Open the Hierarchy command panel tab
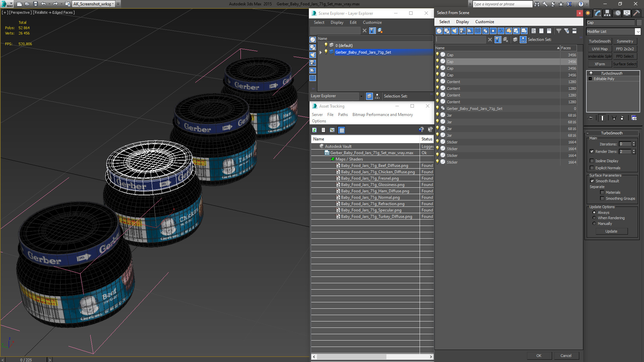The height and width of the screenshot is (362, 644). click(x=607, y=13)
